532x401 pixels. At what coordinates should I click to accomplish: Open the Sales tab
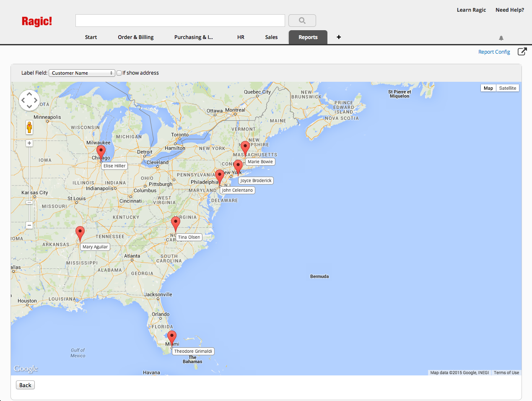(271, 37)
